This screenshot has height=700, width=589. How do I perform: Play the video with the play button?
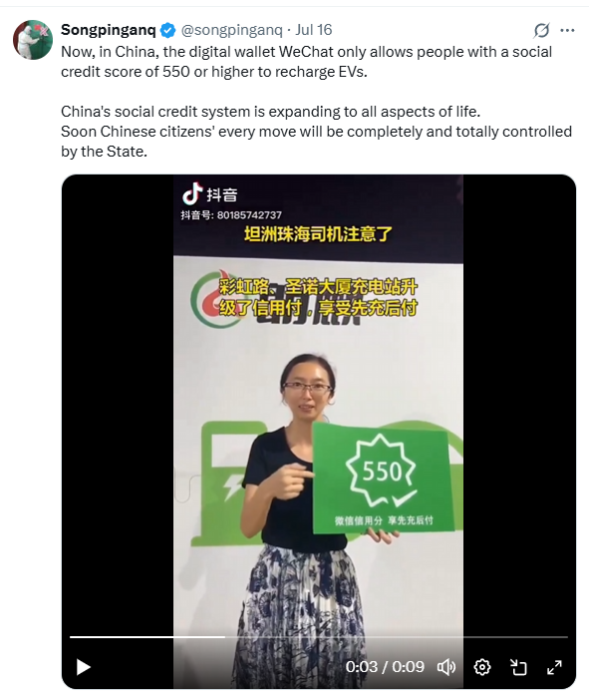tap(83, 667)
